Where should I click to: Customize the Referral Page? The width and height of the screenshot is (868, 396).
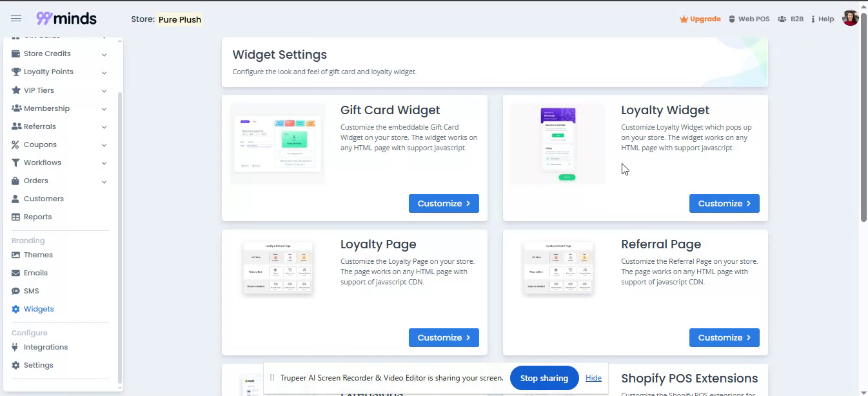(x=724, y=338)
